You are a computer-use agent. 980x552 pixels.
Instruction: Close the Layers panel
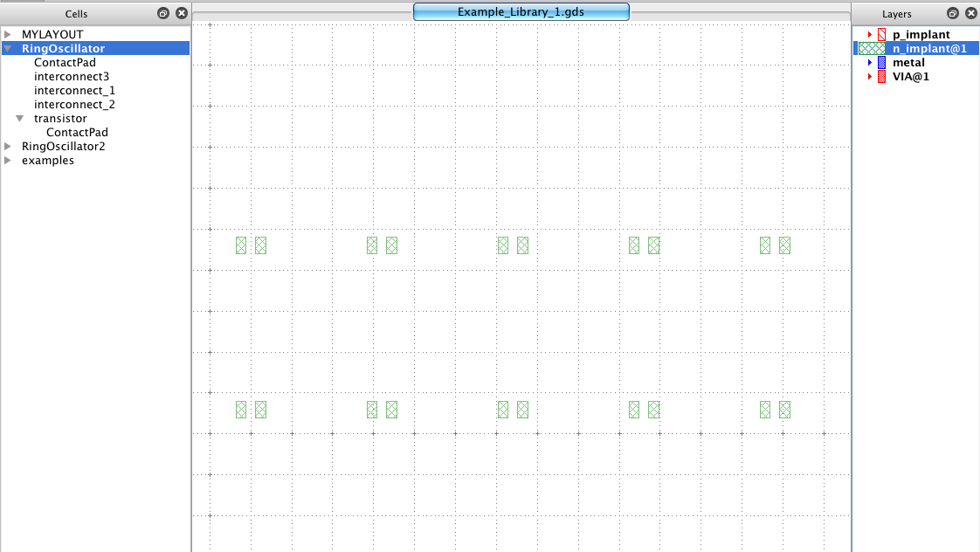pyautogui.click(x=970, y=13)
